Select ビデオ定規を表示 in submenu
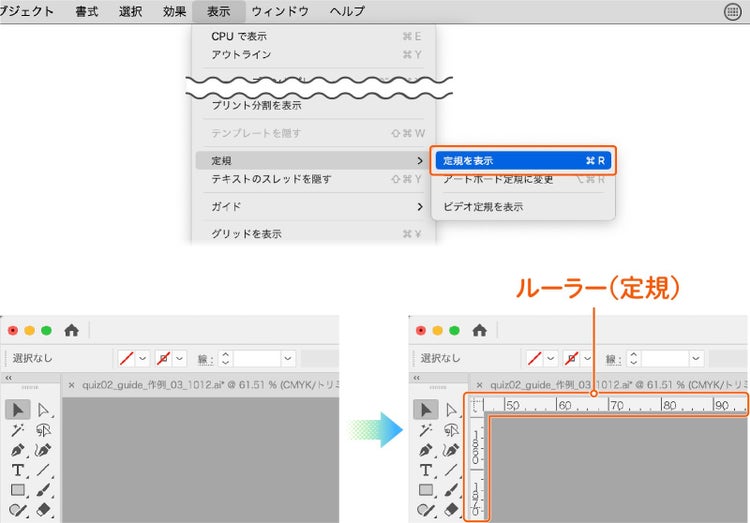The width and height of the screenshot is (750, 523). tap(523, 207)
